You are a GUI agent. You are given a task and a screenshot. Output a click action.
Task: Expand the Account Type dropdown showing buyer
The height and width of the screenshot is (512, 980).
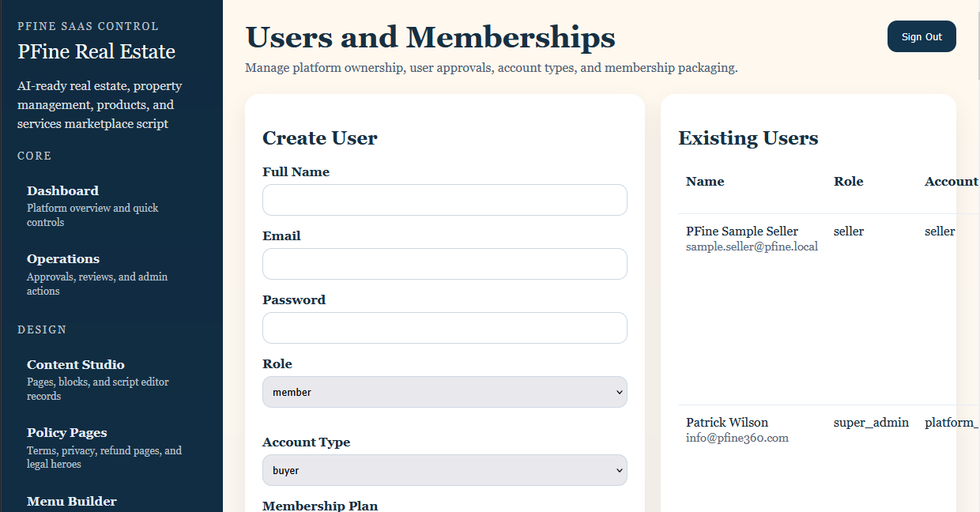click(445, 470)
